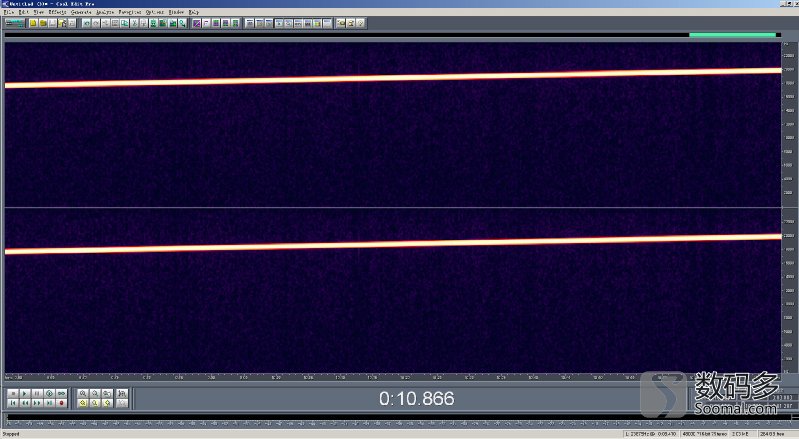Click Zoom Out Full icon in zoom panel

pyautogui.click(x=107, y=394)
